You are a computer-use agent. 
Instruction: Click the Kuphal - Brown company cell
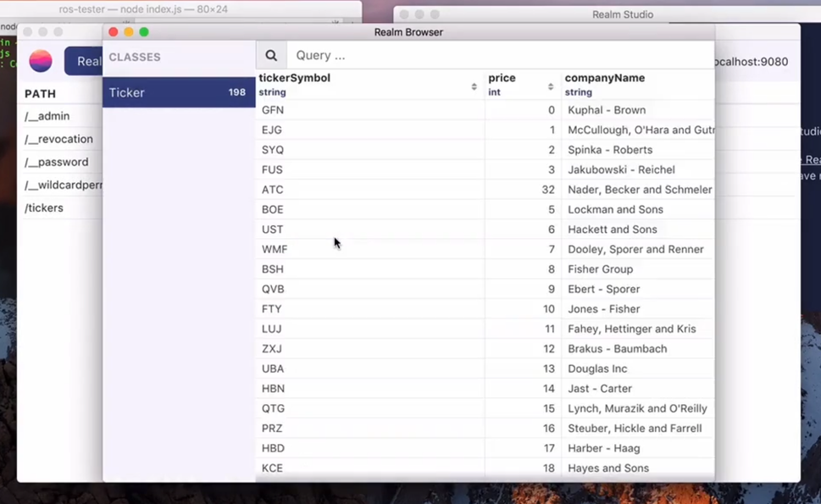point(607,110)
